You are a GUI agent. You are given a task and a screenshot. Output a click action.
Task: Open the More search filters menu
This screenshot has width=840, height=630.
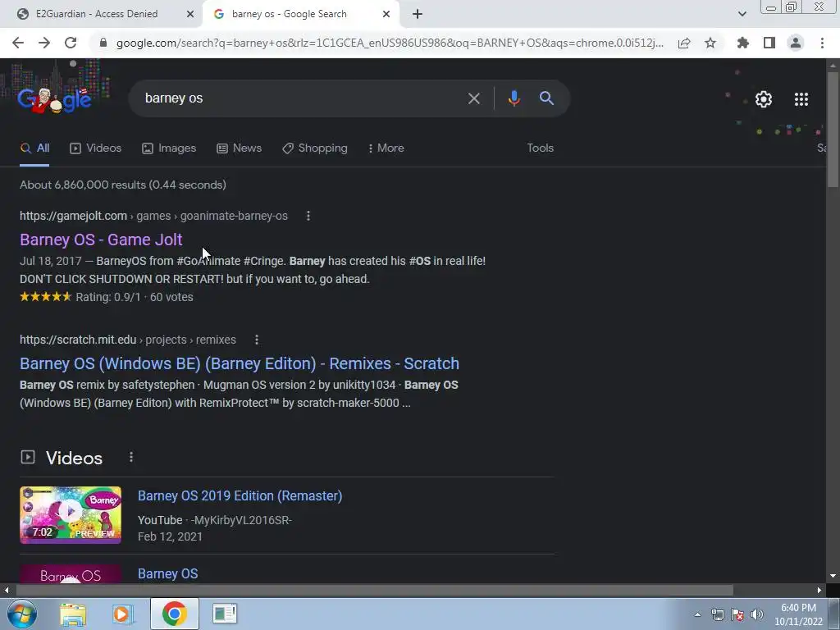tap(386, 148)
